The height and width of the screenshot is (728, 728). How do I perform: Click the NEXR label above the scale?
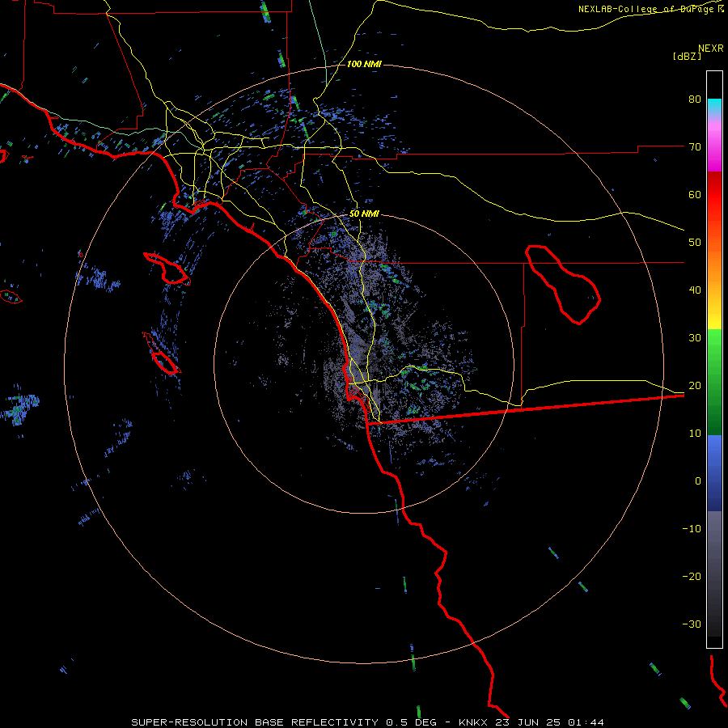[711, 49]
